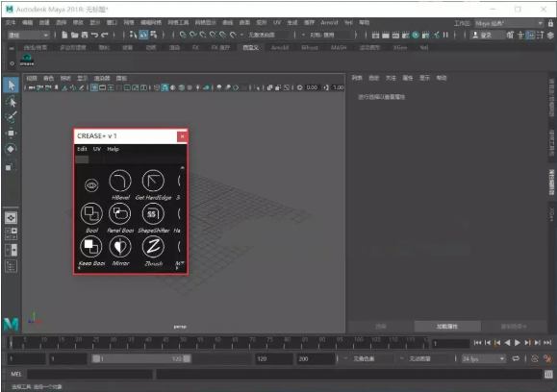This screenshot has width=557, height=392.
Task: Open shelf options minus menu icon
Action: [12, 48]
